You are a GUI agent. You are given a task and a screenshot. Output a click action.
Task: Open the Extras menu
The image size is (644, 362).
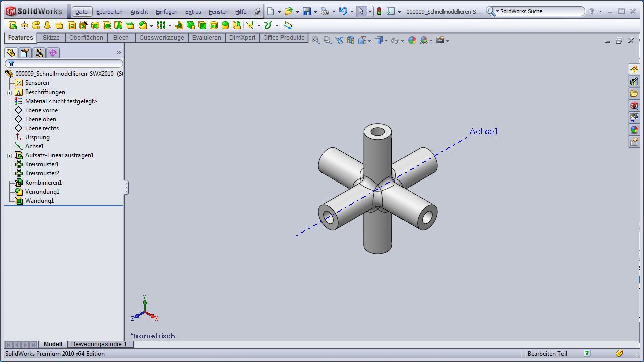[193, 12]
